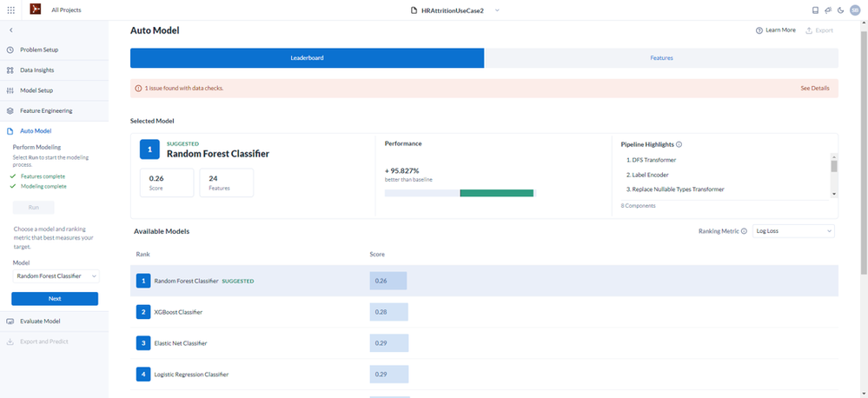Click 3. Replace Nullable Types Transformer item
This screenshot has width=868, height=398.
click(x=676, y=189)
